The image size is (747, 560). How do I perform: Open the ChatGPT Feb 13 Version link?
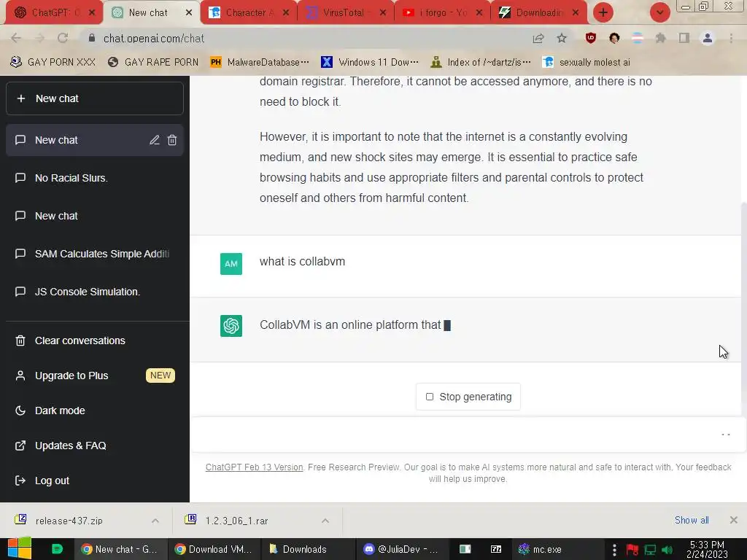tap(254, 467)
